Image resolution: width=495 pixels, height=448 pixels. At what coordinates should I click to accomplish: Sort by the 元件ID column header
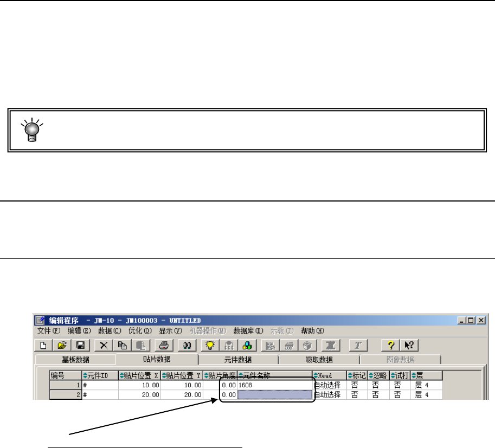pyautogui.click(x=100, y=375)
